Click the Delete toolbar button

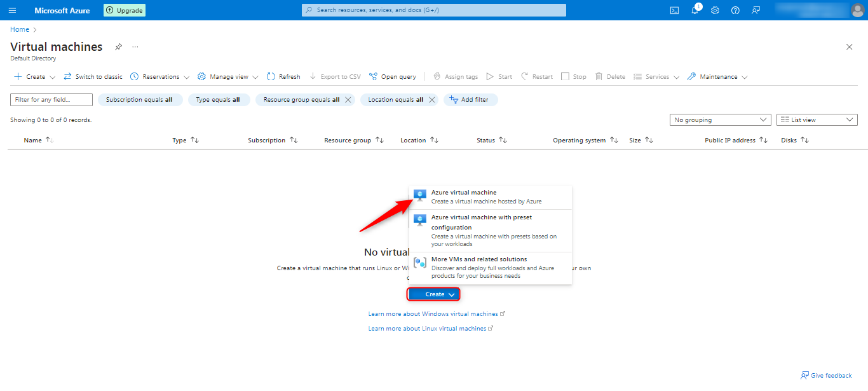point(611,76)
